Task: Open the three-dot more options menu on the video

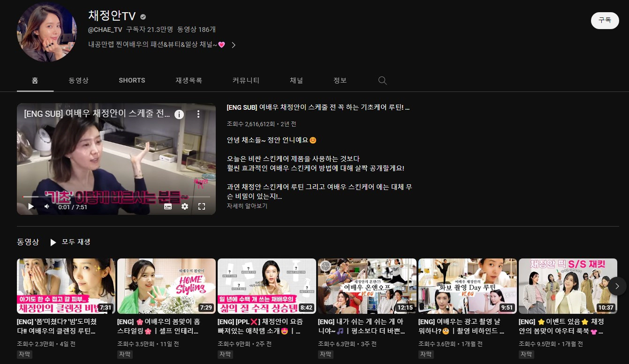Action: (198, 114)
